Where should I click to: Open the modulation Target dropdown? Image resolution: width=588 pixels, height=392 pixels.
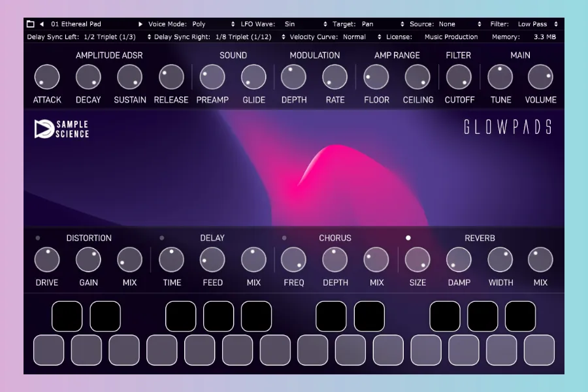[x=368, y=24]
